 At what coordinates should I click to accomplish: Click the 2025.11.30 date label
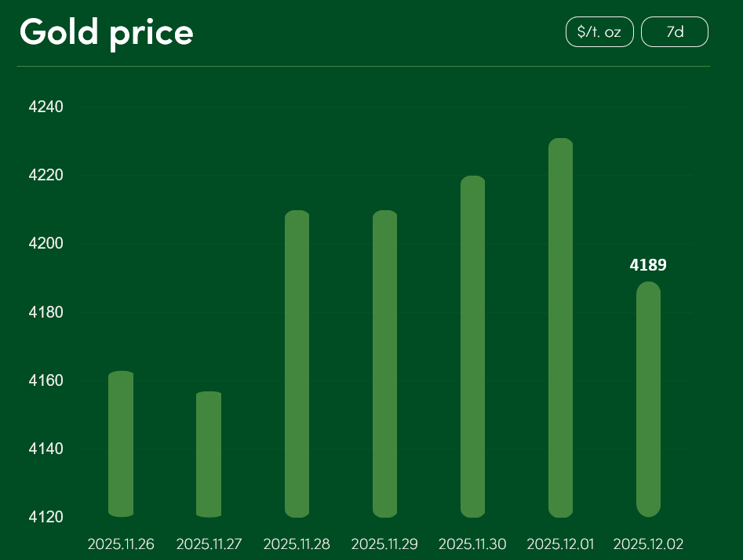472,544
